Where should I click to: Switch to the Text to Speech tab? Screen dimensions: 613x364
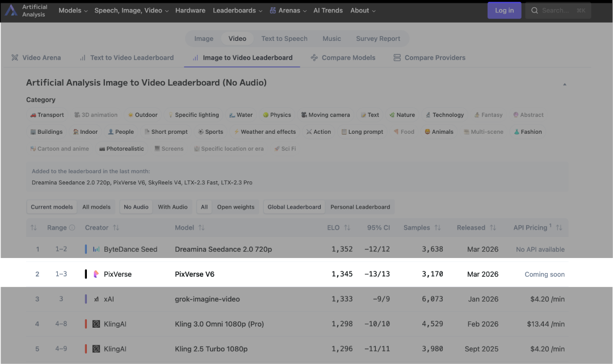click(x=284, y=39)
